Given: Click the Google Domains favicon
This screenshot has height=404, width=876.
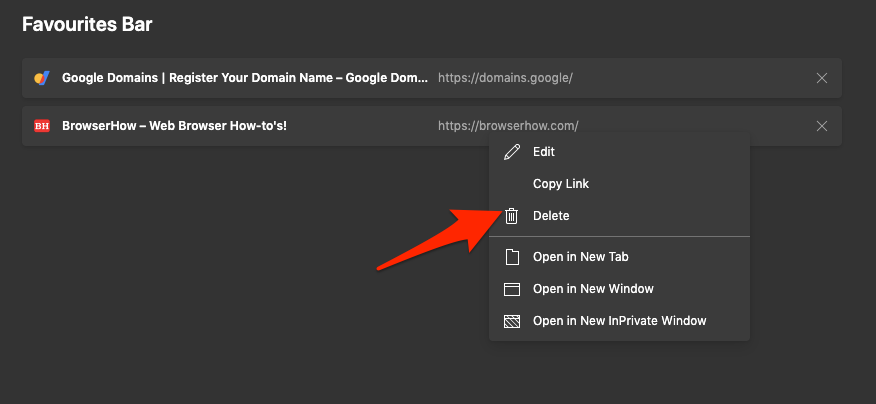Looking at the screenshot, I should click(x=41, y=78).
